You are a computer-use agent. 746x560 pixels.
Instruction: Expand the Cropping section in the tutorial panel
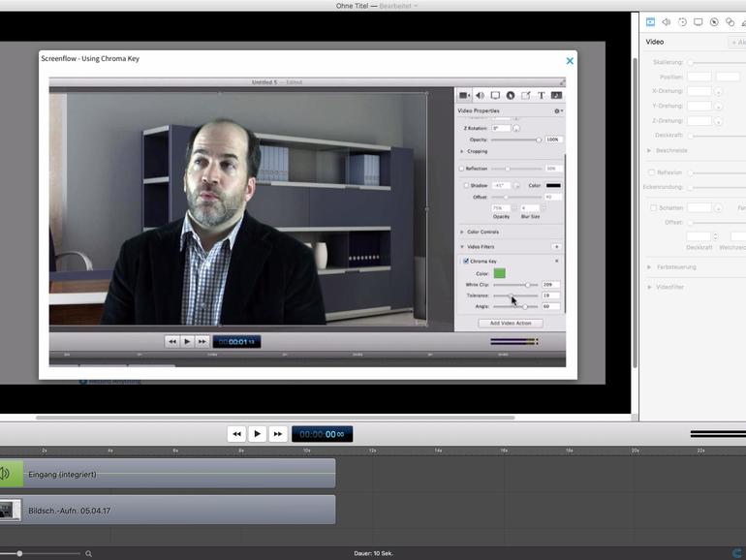[x=461, y=151]
